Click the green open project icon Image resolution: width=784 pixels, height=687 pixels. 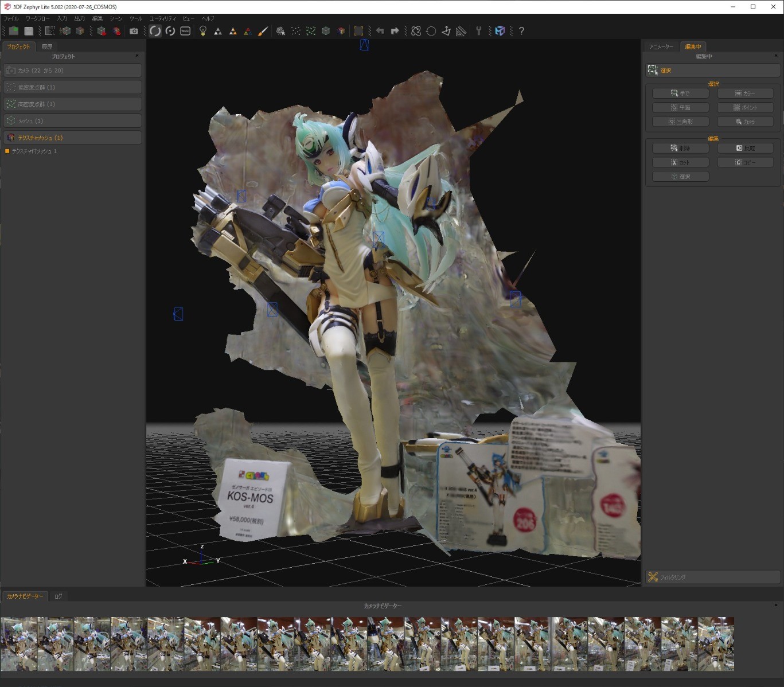tap(13, 31)
